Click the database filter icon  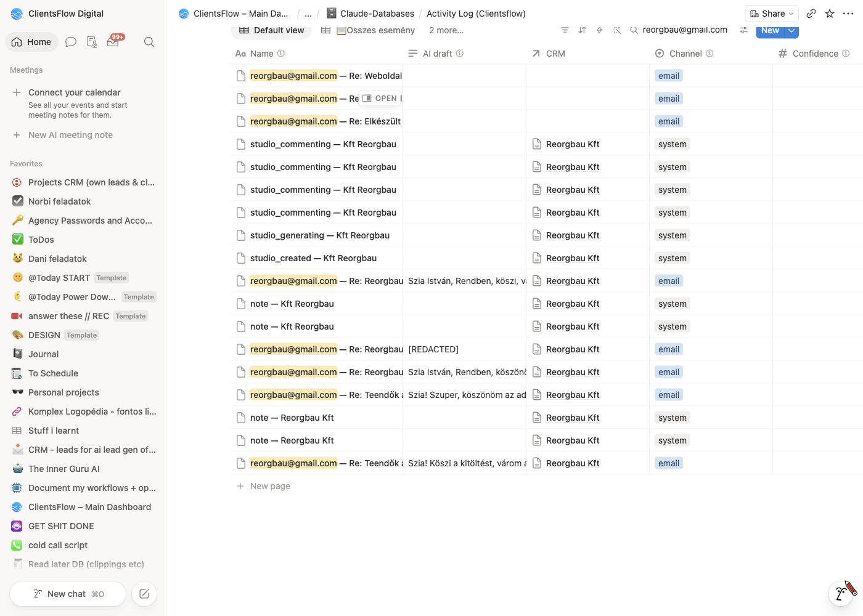[565, 30]
